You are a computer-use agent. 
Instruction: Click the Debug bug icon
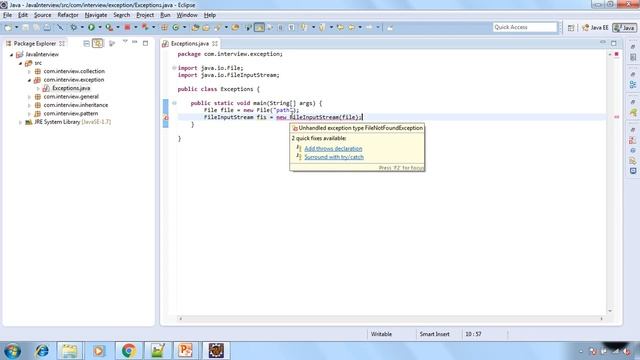pos(73,27)
